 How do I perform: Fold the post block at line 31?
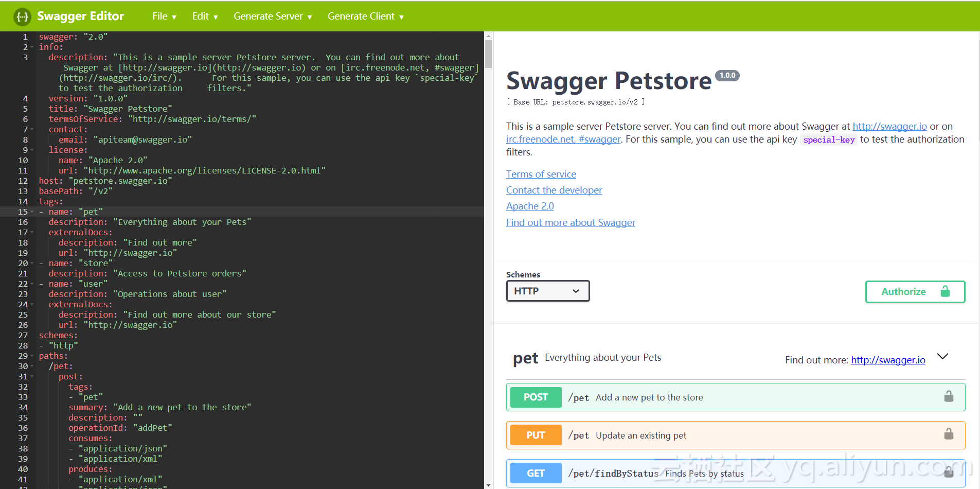(32, 377)
